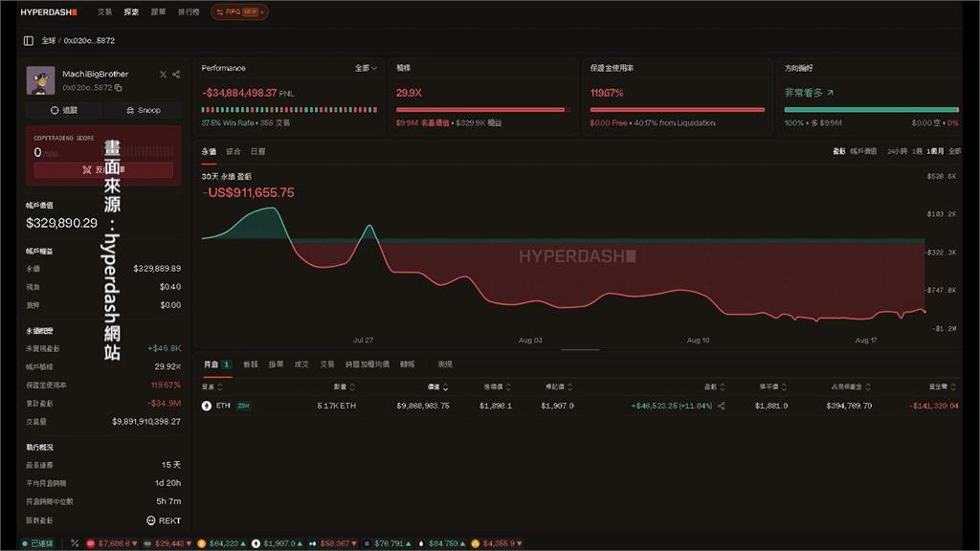The height and width of the screenshot is (551, 980).
Task: Click the 29x leverage badge on ETH
Action: click(243, 406)
